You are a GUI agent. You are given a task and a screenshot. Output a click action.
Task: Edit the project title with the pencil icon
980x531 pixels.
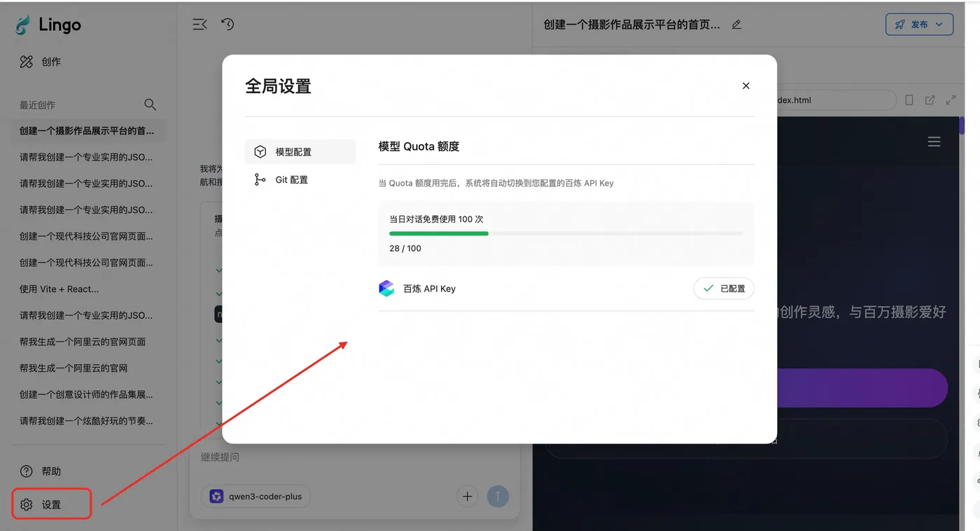coord(736,25)
